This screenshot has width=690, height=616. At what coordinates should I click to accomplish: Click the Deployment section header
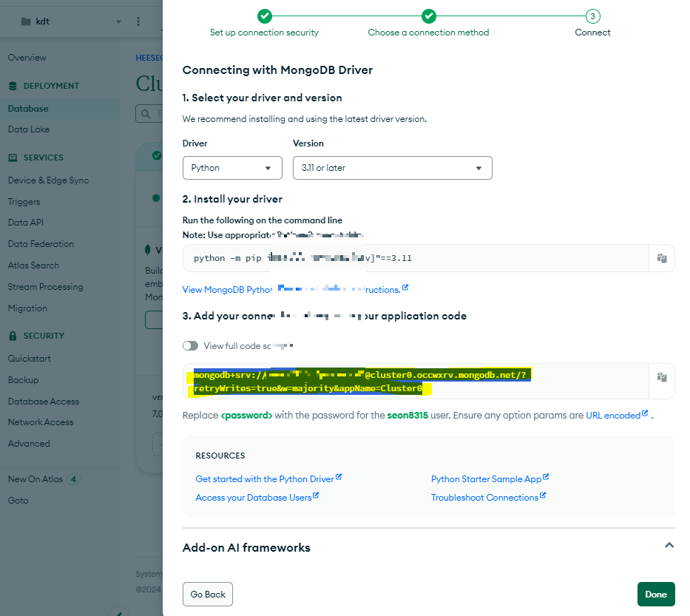51,87
